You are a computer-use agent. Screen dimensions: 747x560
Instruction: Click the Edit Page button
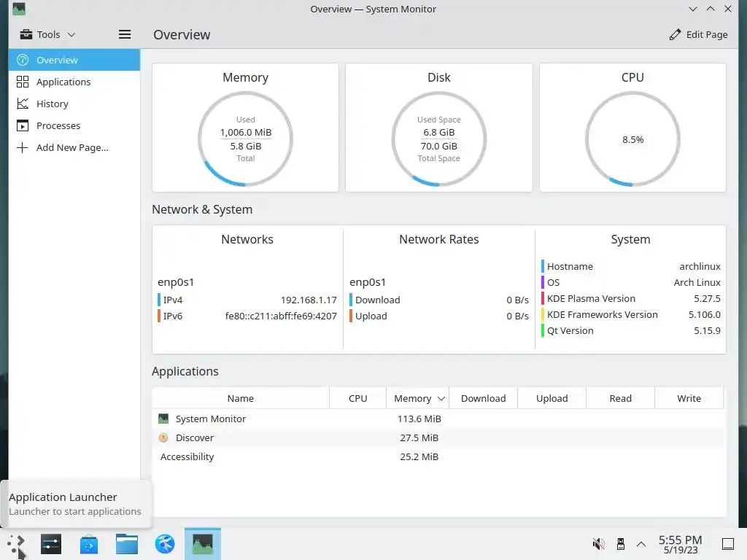click(x=698, y=34)
